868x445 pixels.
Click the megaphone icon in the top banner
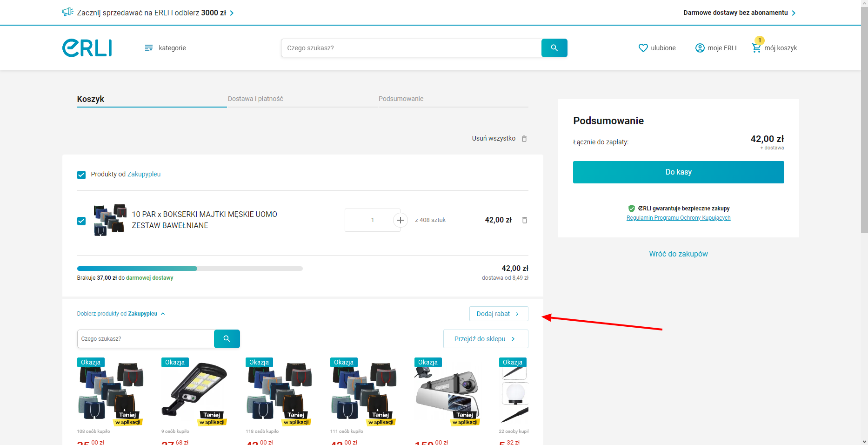coord(68,12)
